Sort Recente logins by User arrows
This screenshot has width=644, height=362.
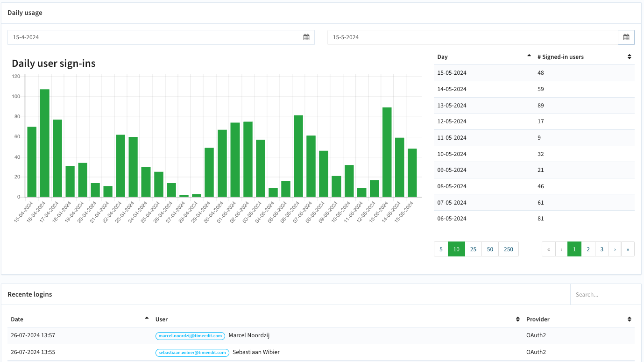517,319
